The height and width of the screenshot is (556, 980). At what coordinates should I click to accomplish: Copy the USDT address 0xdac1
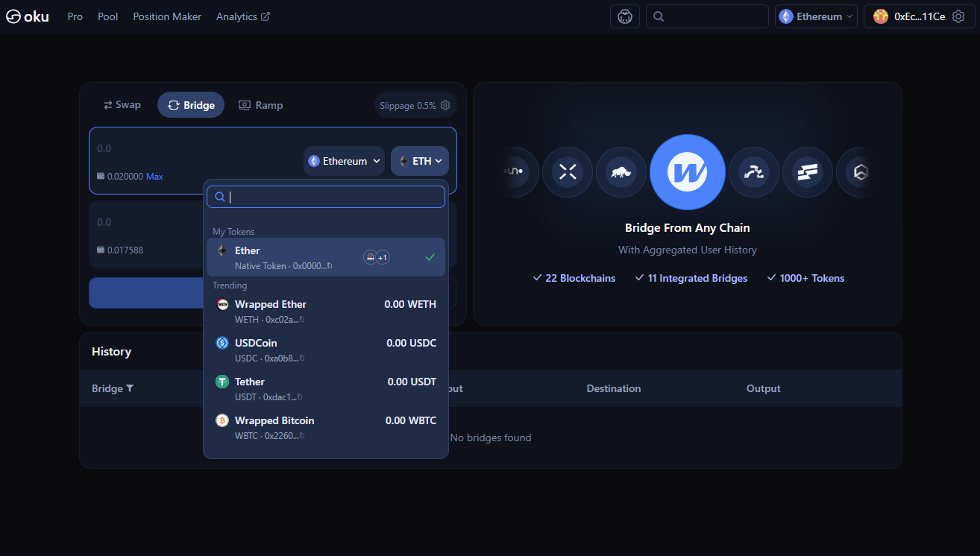[300, 397]
